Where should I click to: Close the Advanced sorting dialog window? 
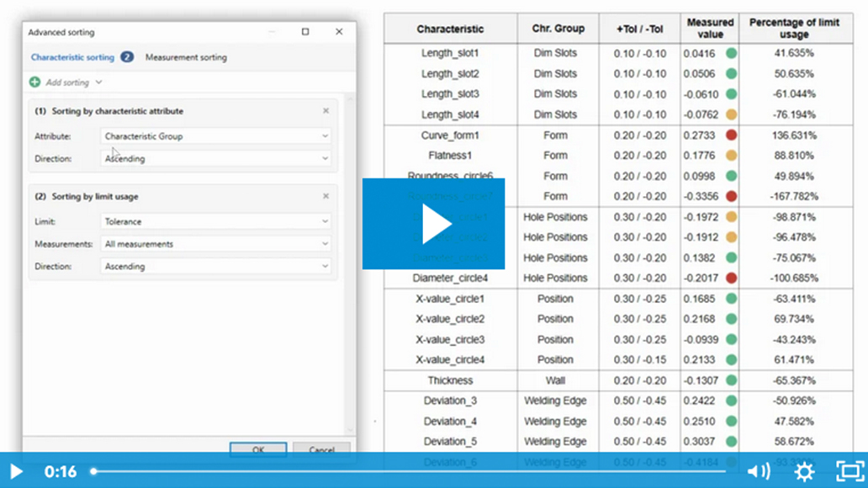click(339, 32)
